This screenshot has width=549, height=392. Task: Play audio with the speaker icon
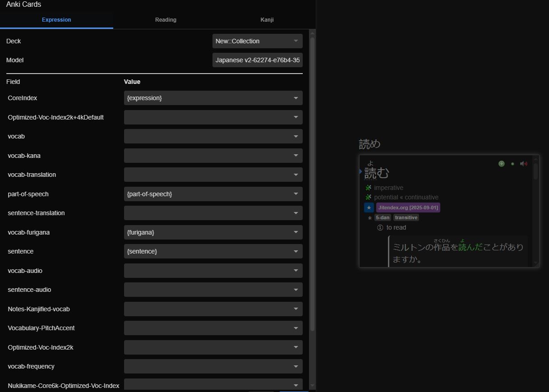point(523,164)
